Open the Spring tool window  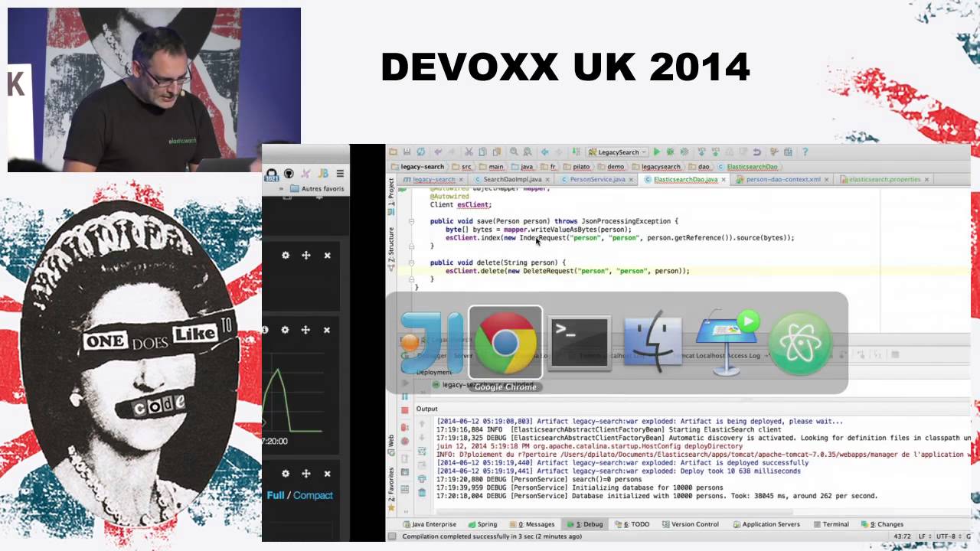tap(482, 524)
